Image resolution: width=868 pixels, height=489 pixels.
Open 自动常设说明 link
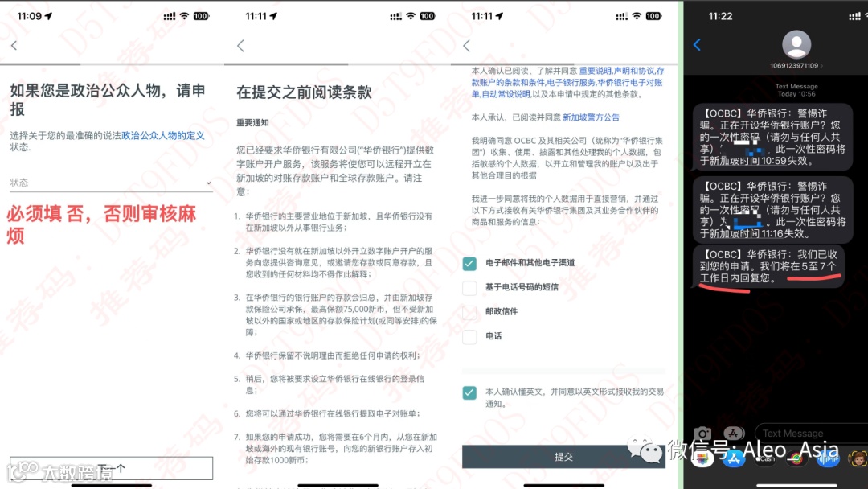click(506, 94)
